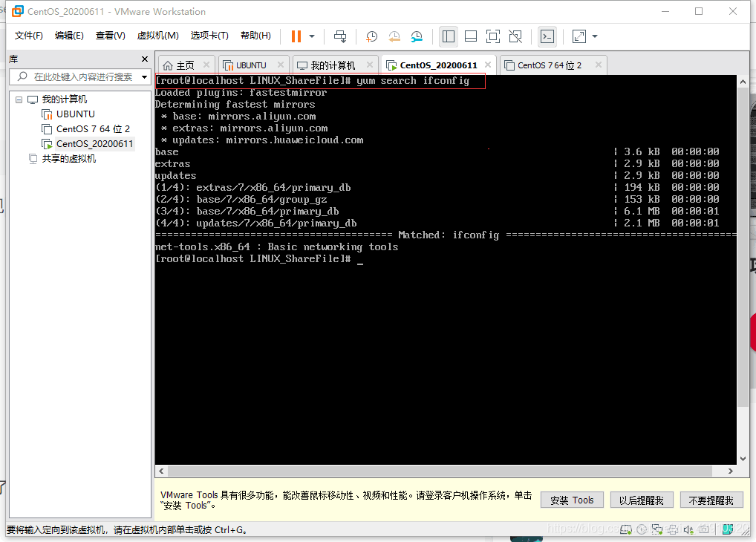
Task: Click the horizontal scrollbar left arrow
Action: (161, 471)
